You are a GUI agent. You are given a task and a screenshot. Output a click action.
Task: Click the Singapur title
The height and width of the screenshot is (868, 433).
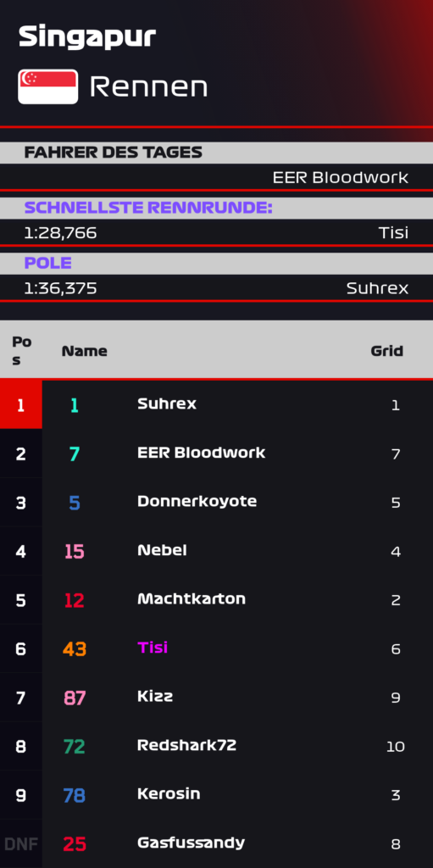tap(87, 37)
